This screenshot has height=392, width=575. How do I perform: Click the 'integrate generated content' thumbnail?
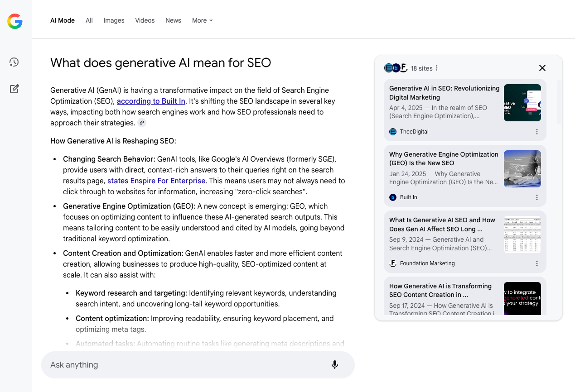pos(522,298)
